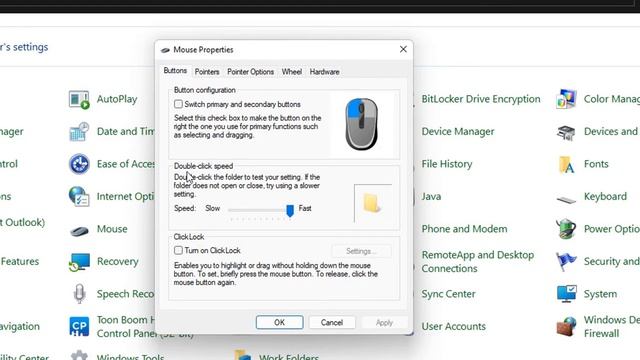The image size is (640, 360).
Task: Open the System text link
Action: tap(600, 294)
